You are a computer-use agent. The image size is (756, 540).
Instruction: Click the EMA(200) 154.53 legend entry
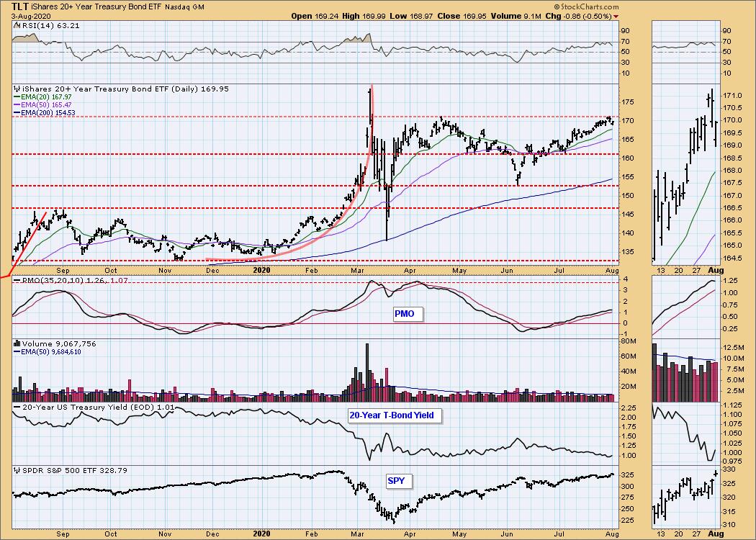pyautogui.click(x=45, y=113)
